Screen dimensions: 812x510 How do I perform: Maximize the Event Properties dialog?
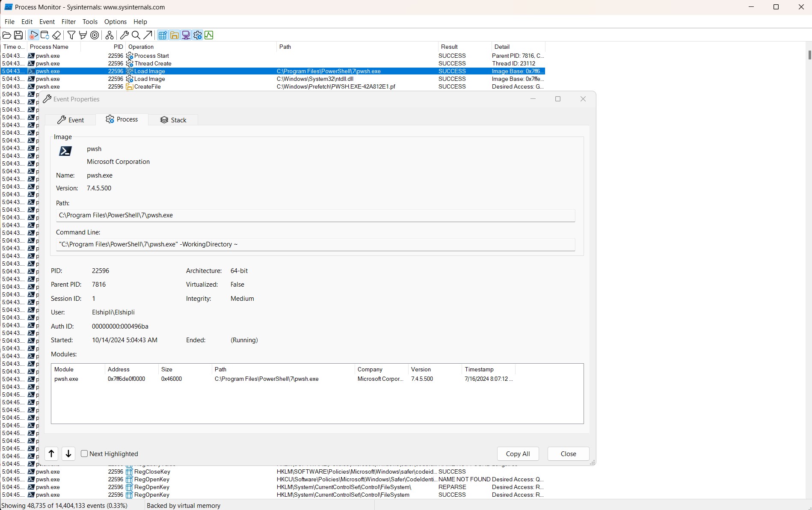coord(558,99)
